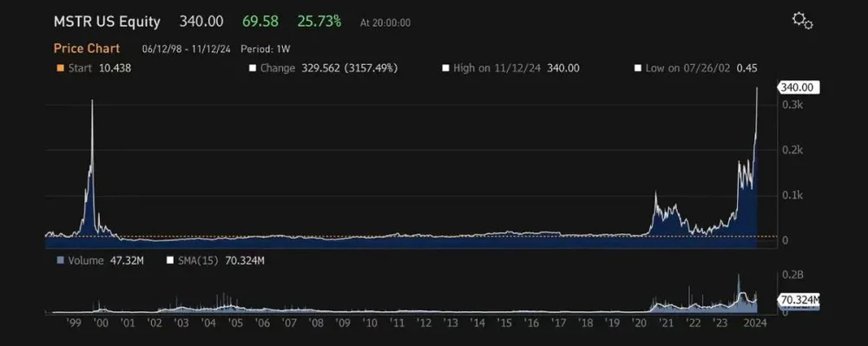Viewport: 868px width, 346px height.
Task: Toggle the Volume series legend square
Action: [61, 260]
